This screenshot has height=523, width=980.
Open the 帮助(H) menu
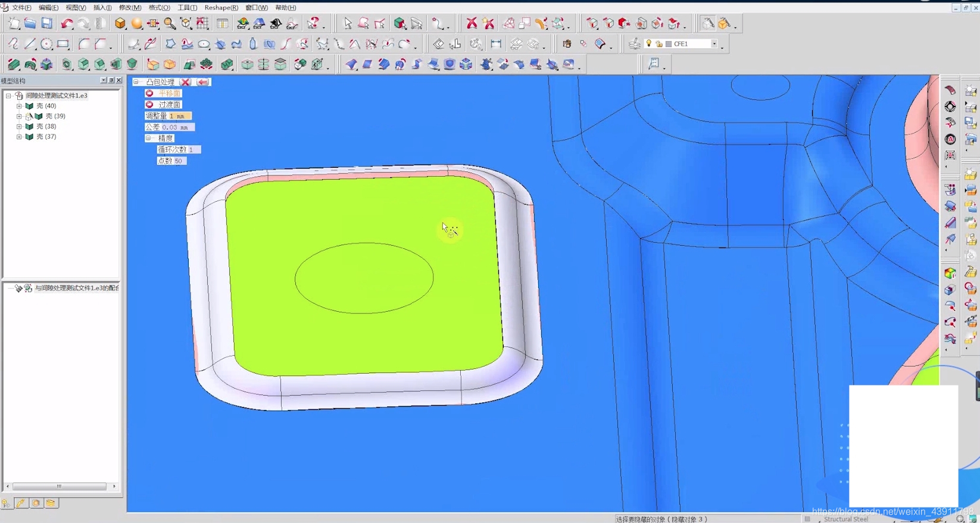click(286, 8)
